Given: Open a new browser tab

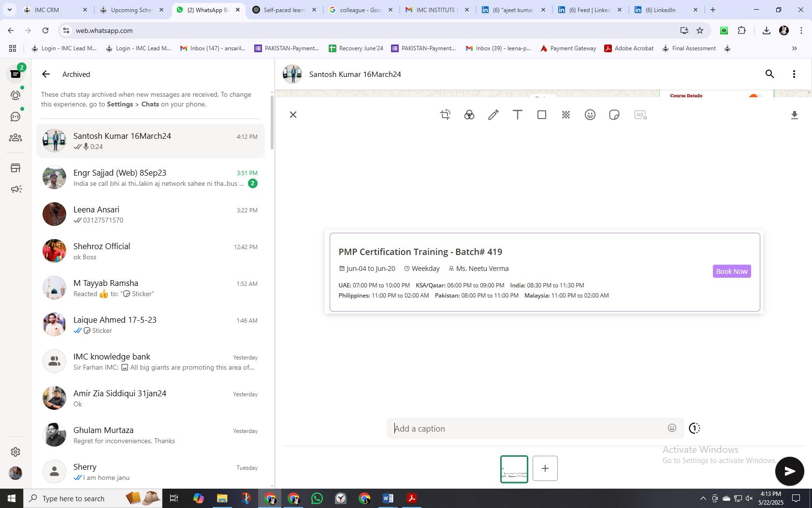Looking at the screenshot, I should click(712, 10).
